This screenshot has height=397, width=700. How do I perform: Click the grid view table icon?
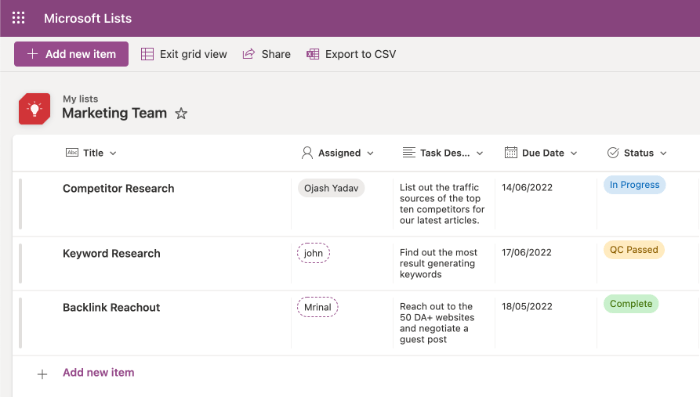click(x=147, y=54)
